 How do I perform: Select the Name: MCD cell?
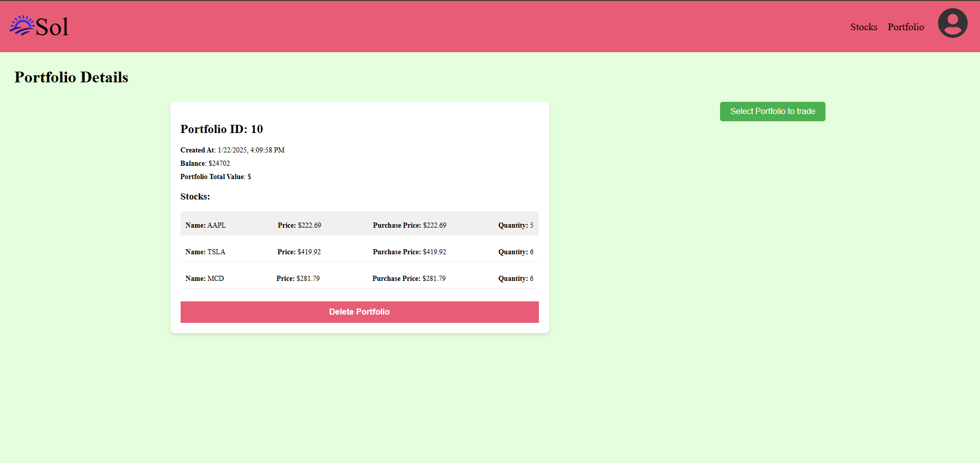[x=205, y=278]
